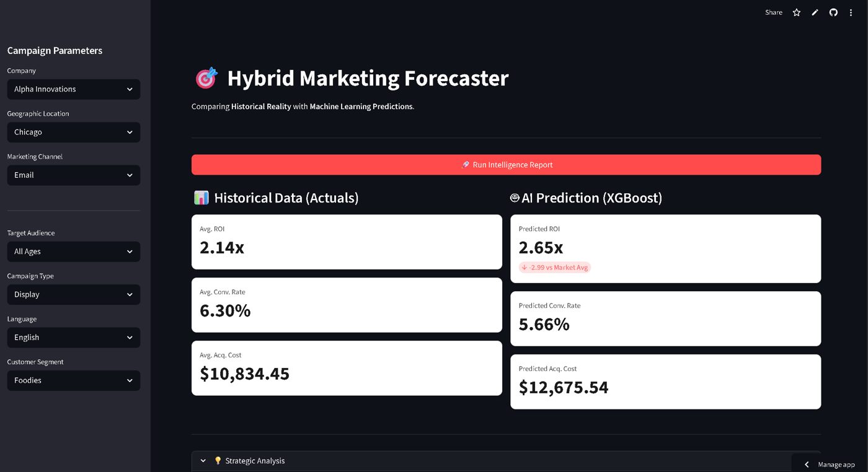Image resolution: width=868 pixels, height=472 pixels.
Task: Open the three-dot app menu
Action: tap(851, 12)
